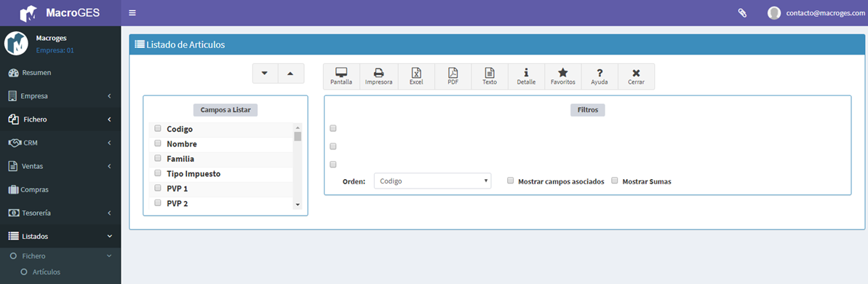Enable the first filter checkbox
Image resolution: width=868 pixels, height=284 pixels.
coord(333,128)
